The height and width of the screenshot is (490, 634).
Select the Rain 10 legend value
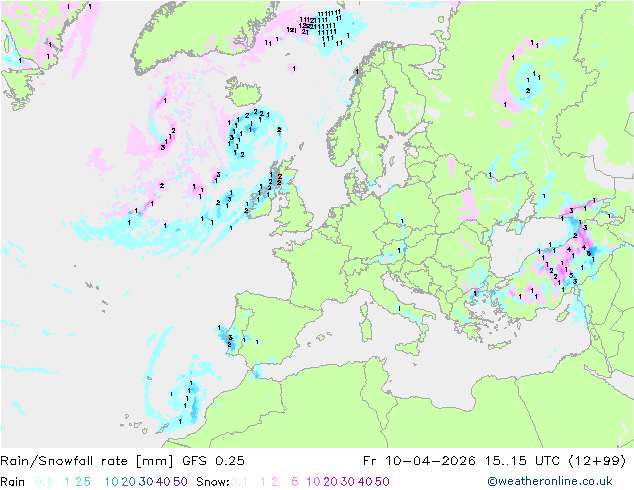click(x=112, y=482)
